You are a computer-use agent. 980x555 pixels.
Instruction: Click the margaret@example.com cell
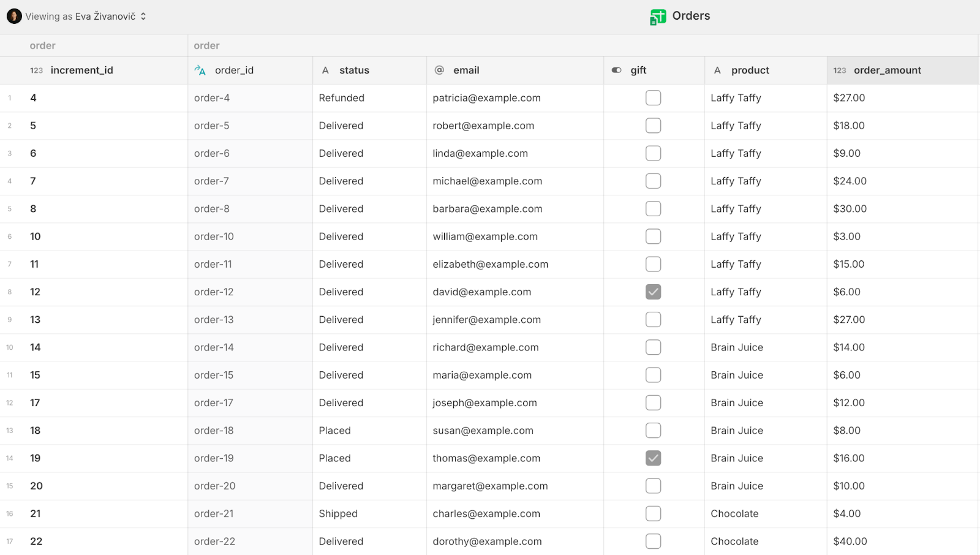(515, 486)
